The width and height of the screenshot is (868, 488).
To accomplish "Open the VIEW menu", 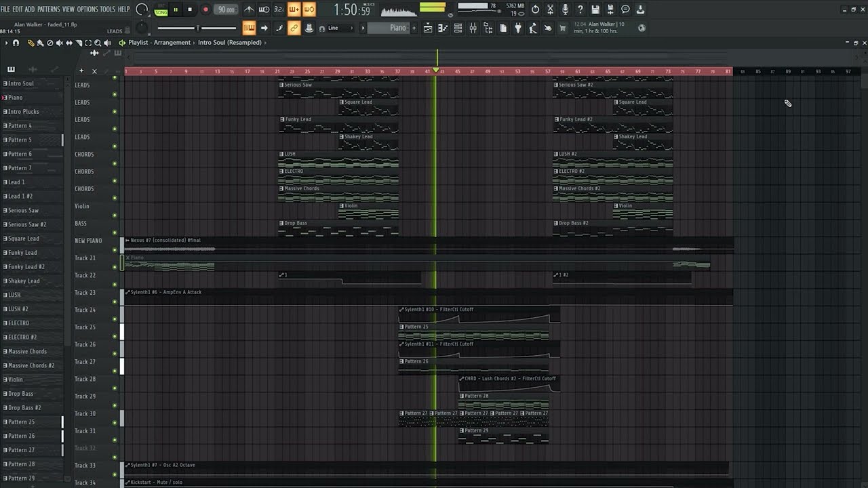I will click(68, 9).
